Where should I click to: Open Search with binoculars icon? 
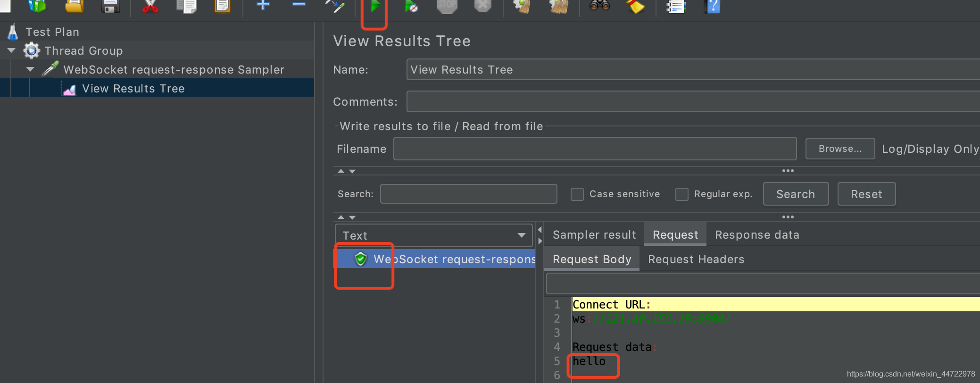click(599, 5)
